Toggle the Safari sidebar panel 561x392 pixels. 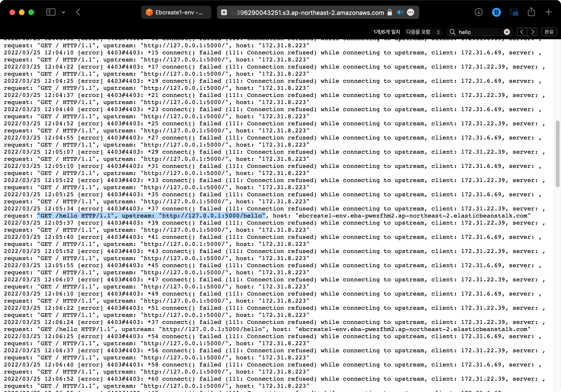pyautogui.click(x=51, y=12)
